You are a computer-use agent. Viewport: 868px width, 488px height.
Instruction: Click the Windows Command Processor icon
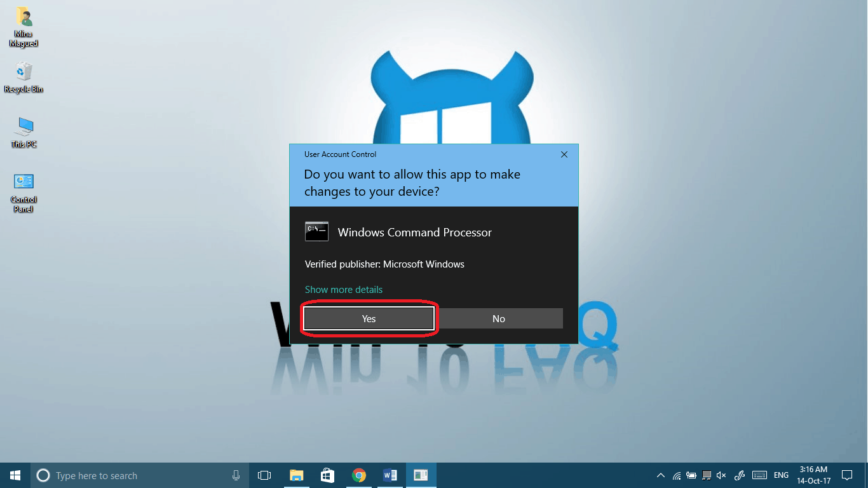[316, 232]
